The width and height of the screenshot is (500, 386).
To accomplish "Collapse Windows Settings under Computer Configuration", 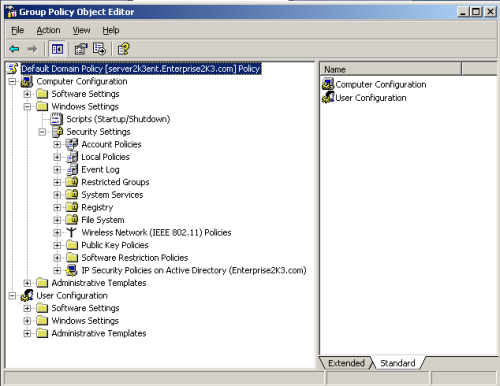I will (27, 107).
